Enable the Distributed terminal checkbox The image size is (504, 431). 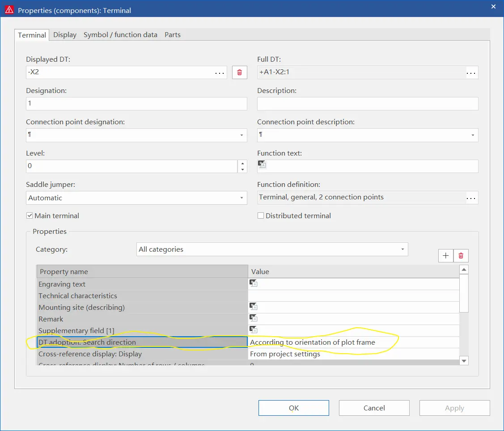click(x=261, y=215)
